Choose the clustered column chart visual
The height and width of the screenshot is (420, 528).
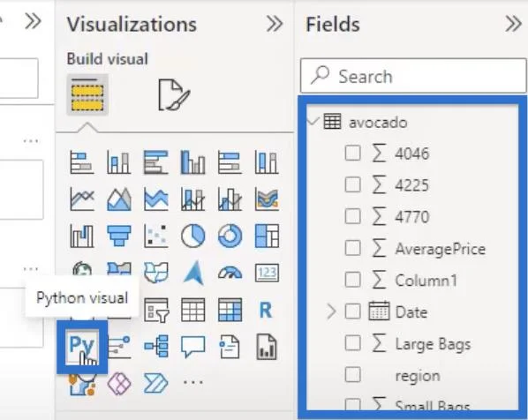(x=192, y=162)
